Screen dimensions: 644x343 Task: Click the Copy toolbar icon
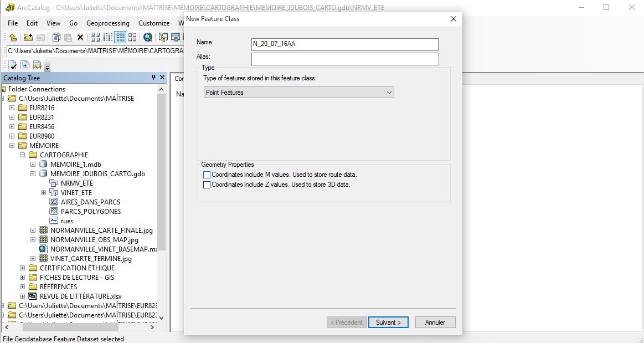(x=56, y=37)
